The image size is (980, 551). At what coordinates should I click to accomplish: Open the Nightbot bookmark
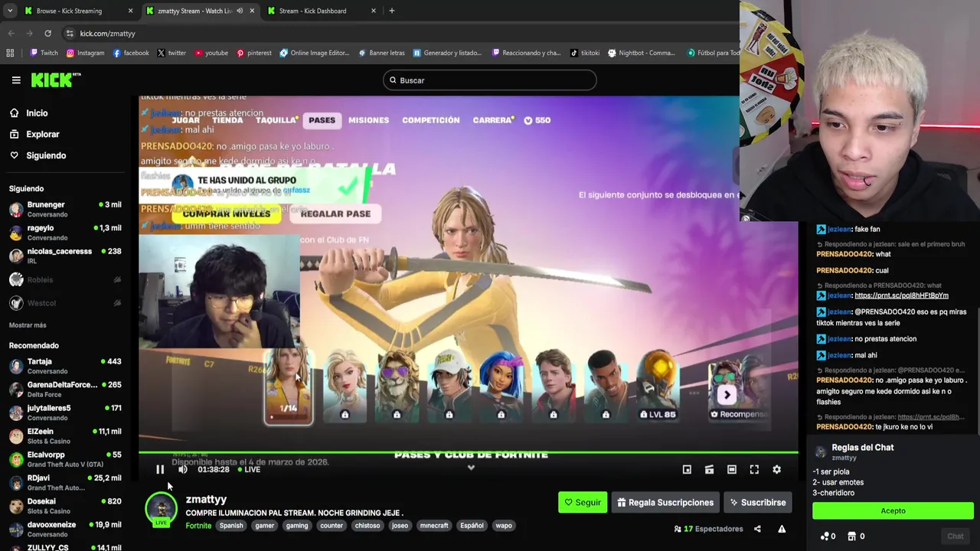tap(642, 53)
